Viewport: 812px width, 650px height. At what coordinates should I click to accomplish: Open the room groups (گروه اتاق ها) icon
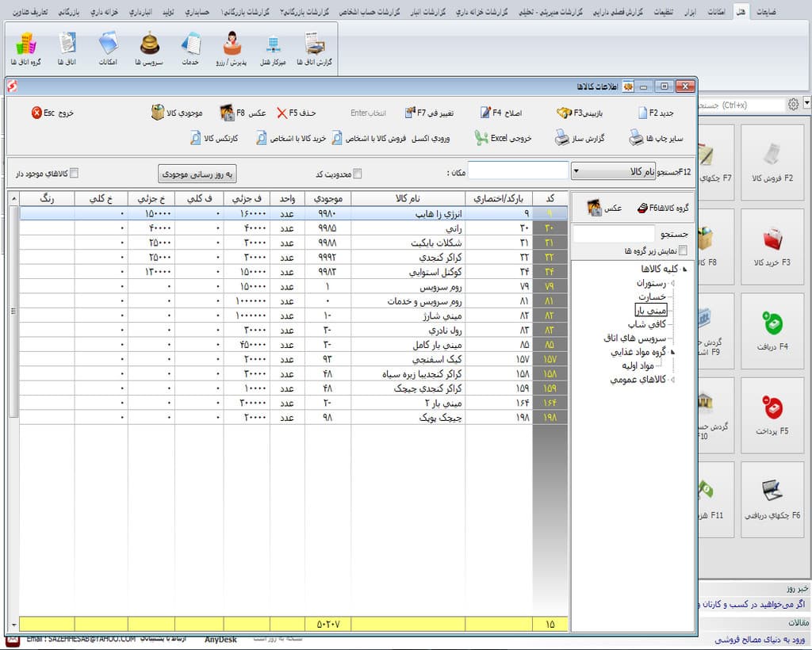point(26,48)
